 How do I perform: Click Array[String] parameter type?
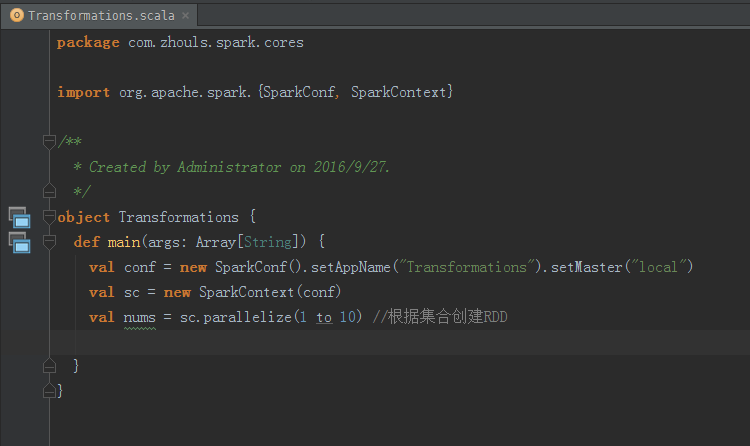coord(247,242)
